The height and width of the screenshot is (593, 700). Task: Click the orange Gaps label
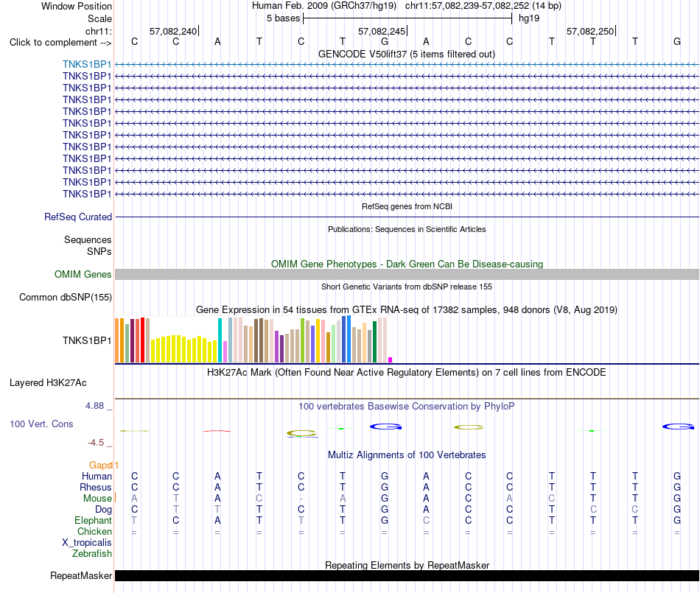[100, 465]
